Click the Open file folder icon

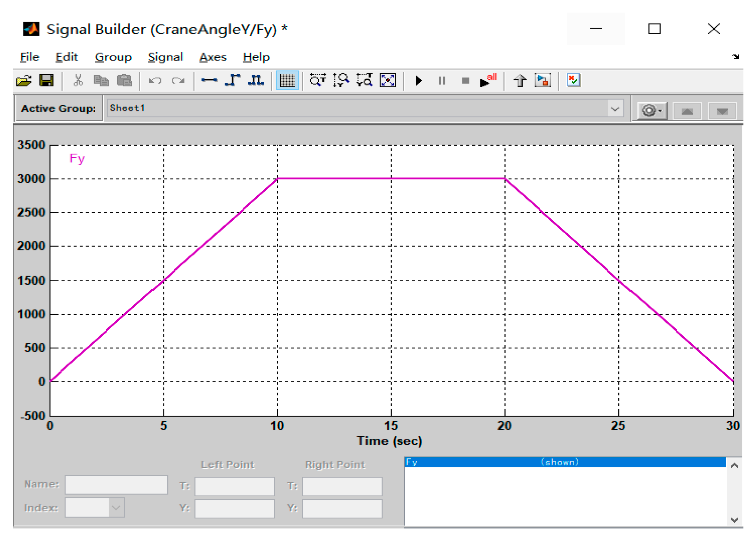pyautogui.click(x=24, y=81)
